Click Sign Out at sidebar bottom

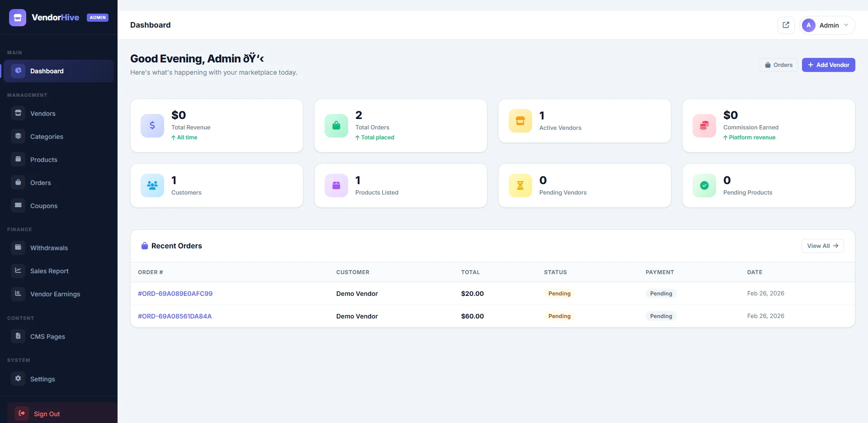click(x=47, y=413)
